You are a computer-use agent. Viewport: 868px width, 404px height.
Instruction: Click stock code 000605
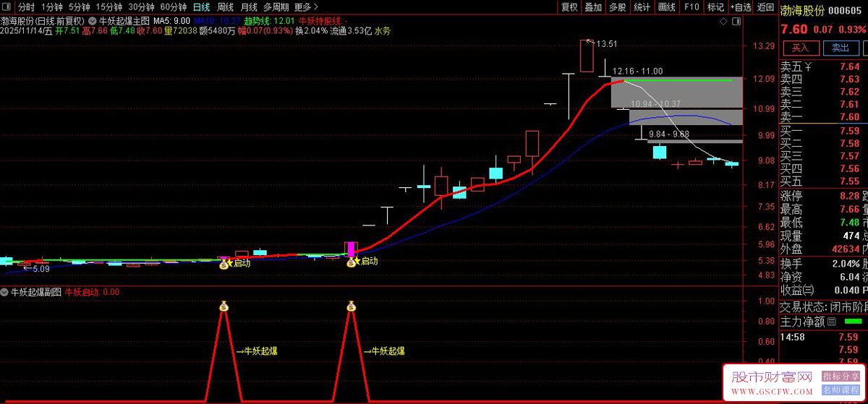tap(845, 10)
